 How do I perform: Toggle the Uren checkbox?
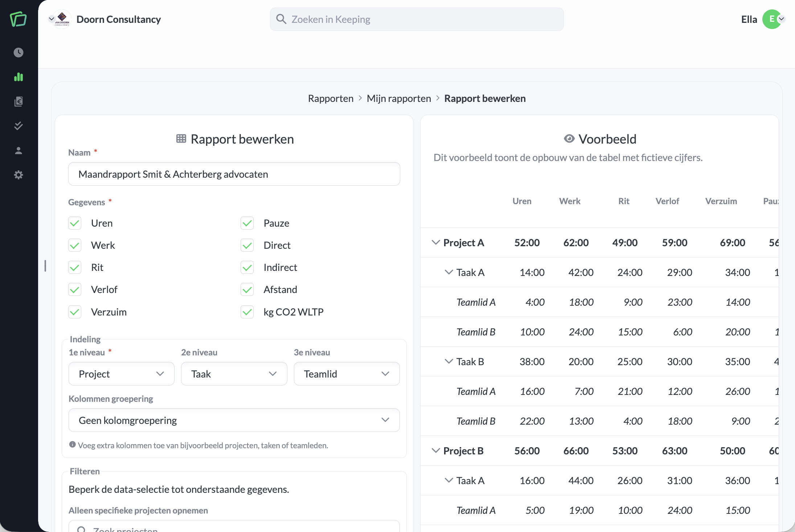pos(75,223)
